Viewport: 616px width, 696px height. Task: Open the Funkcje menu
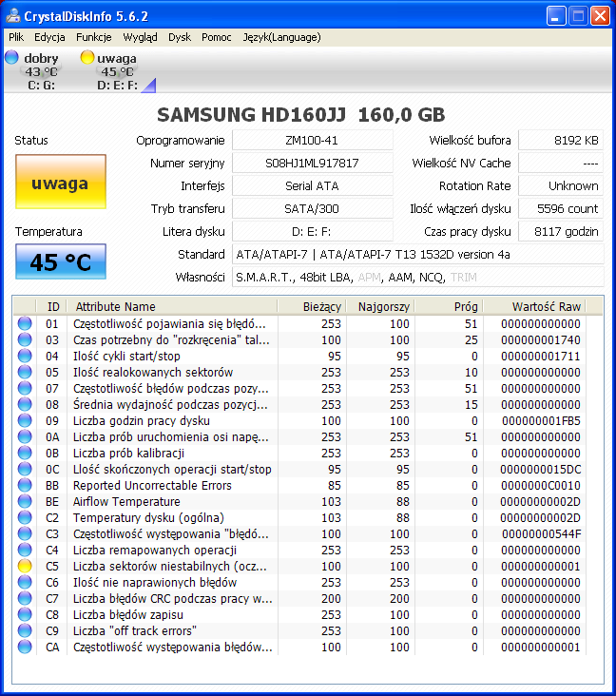(94, 37)
